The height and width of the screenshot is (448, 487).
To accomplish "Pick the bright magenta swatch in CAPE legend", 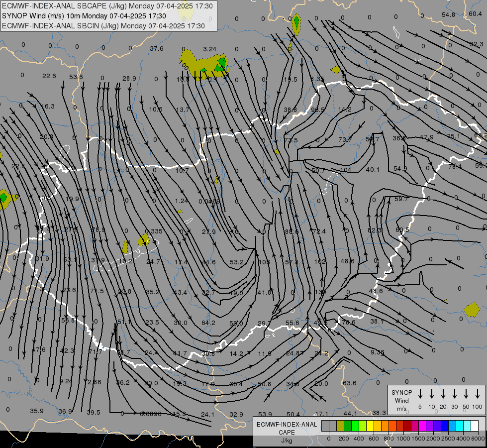I will click(422, 426).
